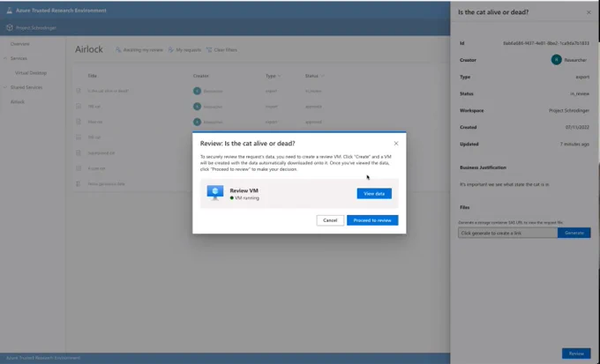Close the request details side panel
The image size is (600, 364).
589,12
